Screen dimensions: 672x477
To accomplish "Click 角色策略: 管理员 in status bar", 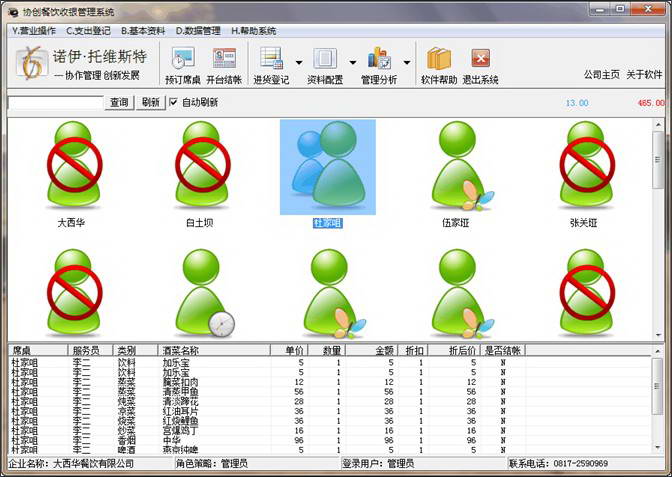I will [212, 463].
